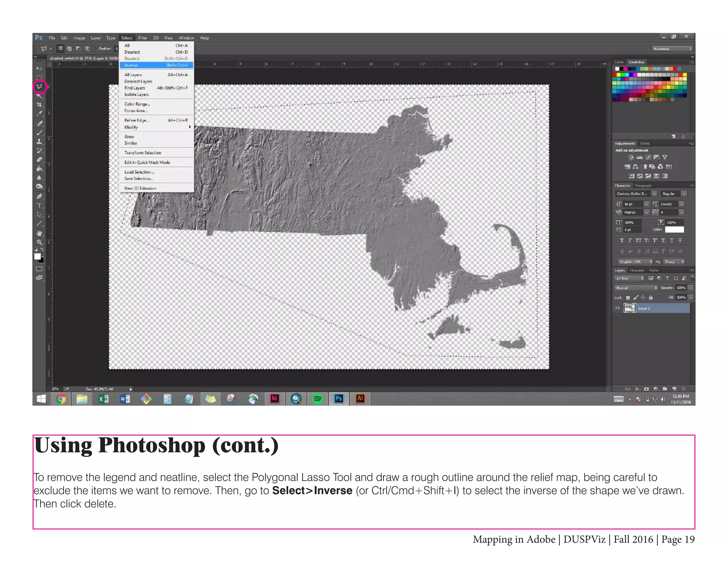The image size is (728, 562).
Task: Switch to the Paragraph tab
Action: point(643,185)
